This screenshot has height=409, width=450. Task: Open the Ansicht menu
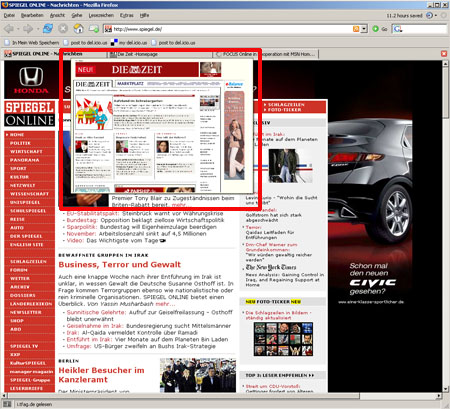[x=57, y=15]
